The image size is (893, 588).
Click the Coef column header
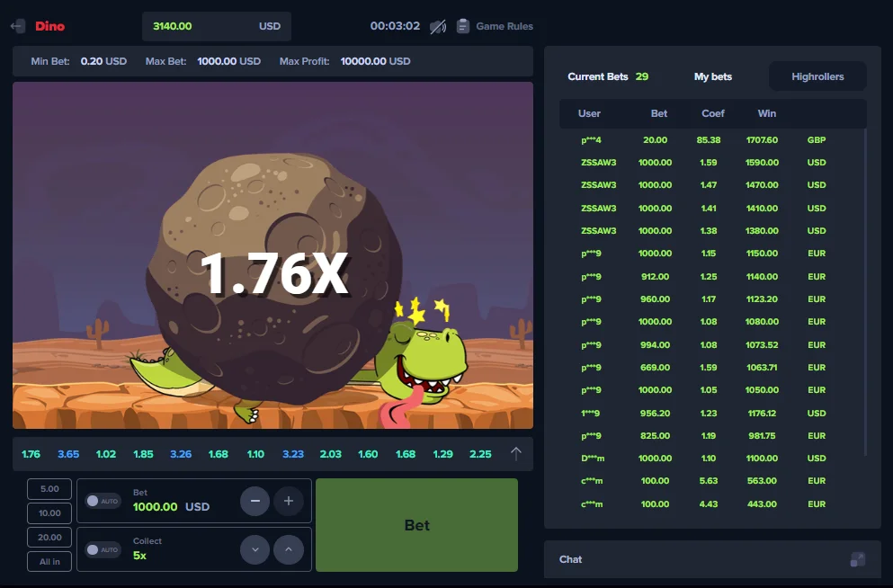712,113
